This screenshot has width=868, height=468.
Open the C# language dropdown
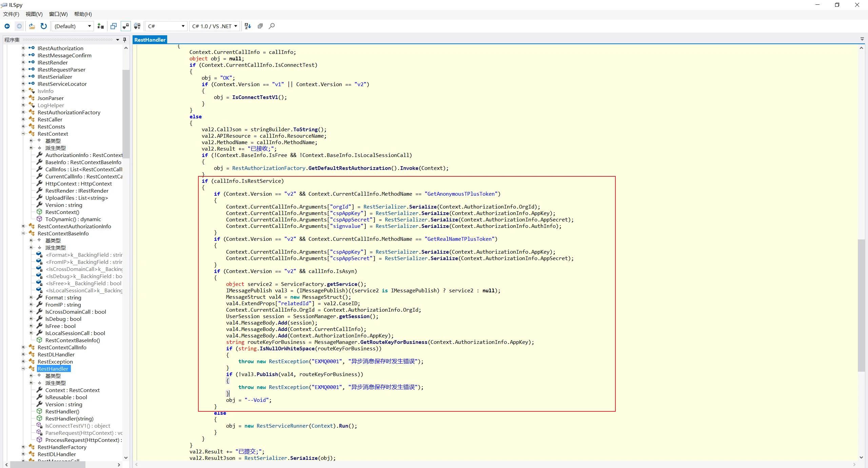tap(166, 26)
